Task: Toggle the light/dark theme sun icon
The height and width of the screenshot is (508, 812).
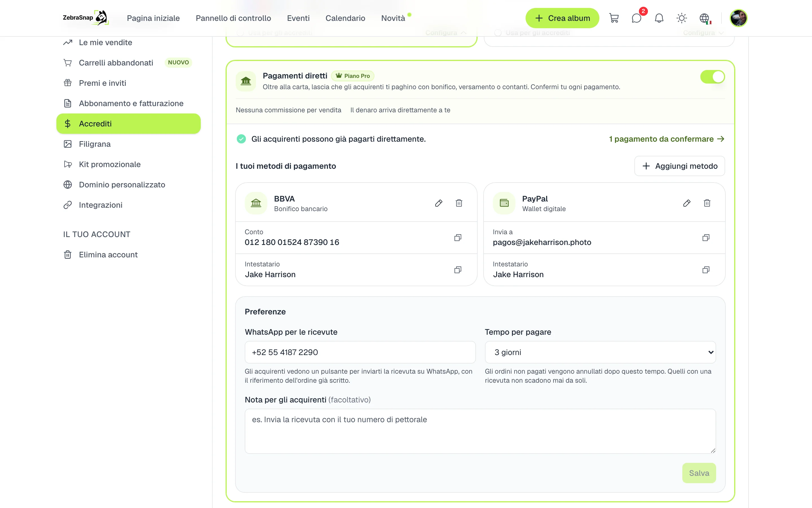Action: point(681,18)
